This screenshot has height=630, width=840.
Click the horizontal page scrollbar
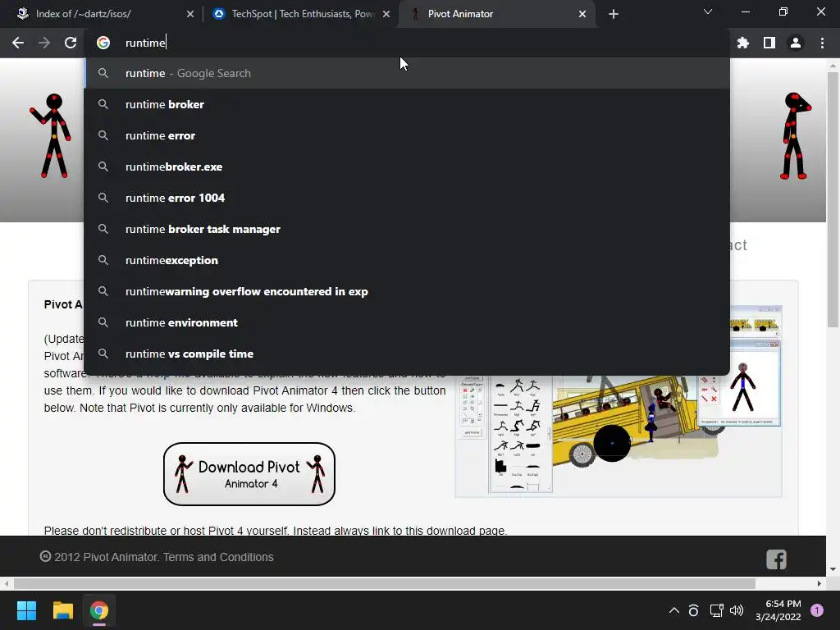pos(384,583)
